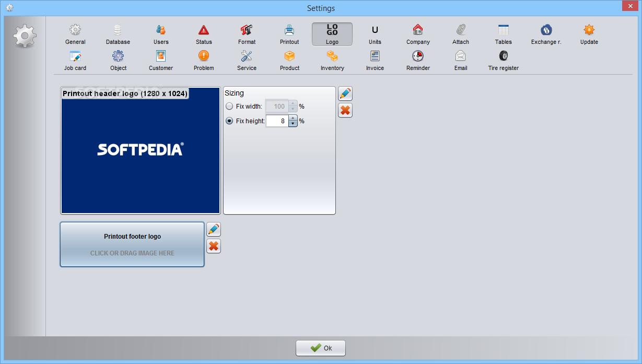This screenshot has width=642, height=364.
Task: Select the Fix width radio button
Action: point(229,107)
